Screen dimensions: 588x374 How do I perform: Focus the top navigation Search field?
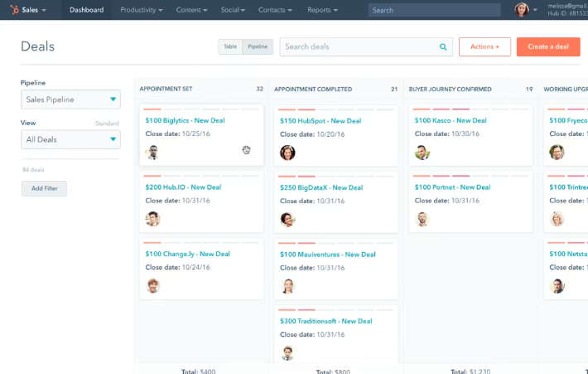coord(434,10)
